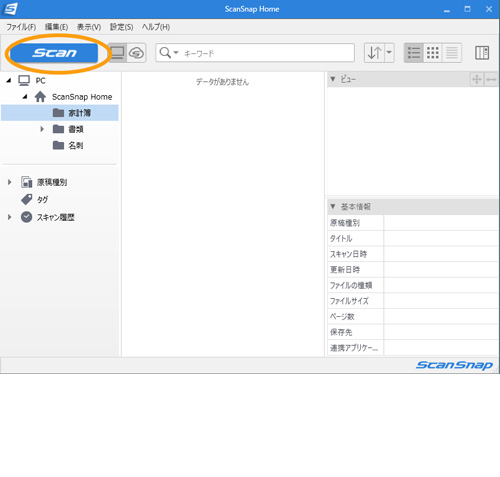The height and width of the screenshot is (477, 500).
Task: Click the blue Scan button
Action: coord(54,53)
